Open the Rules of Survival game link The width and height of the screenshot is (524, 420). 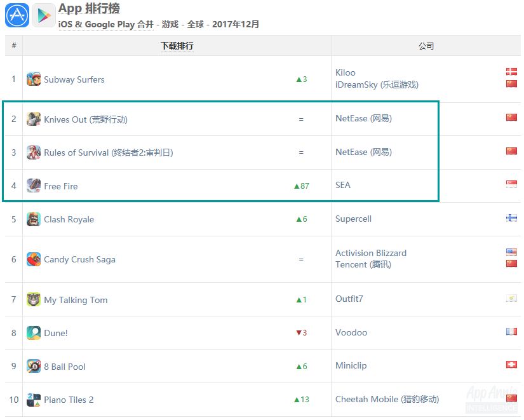tap(108, 152)
